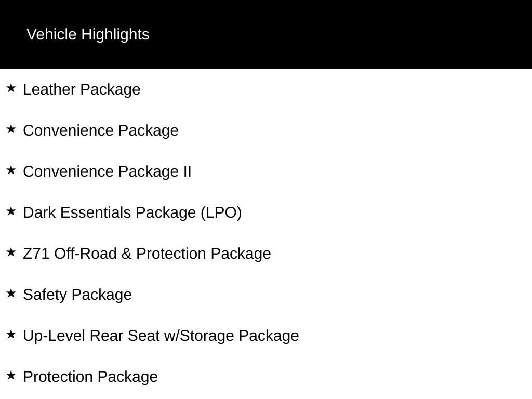Click the Vehicle Highlights heading

coord(88,35)
